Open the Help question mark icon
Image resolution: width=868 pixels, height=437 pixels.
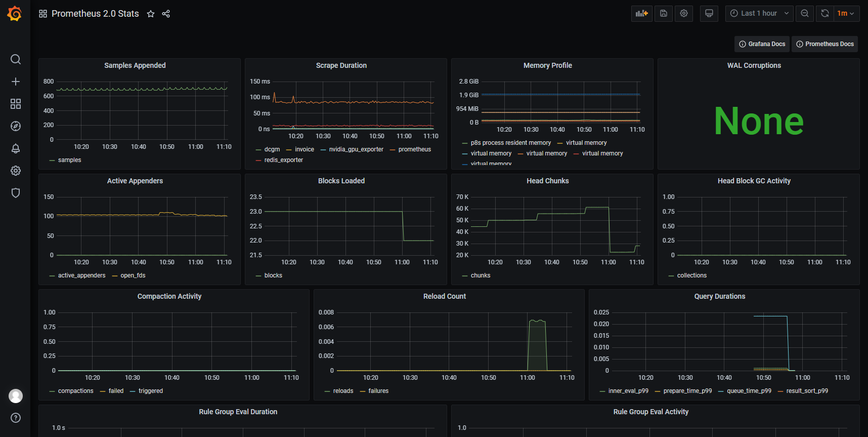pyautogui.click(x=16, y=418)
